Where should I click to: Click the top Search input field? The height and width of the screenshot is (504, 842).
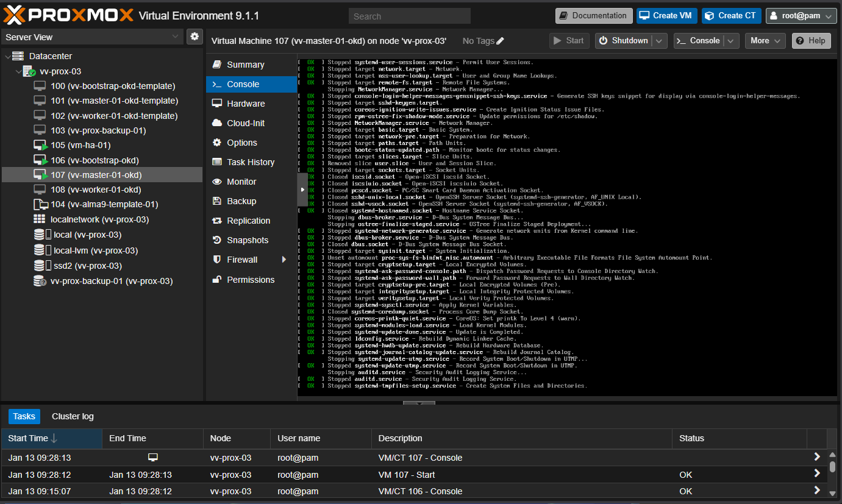tap(409, 16)
